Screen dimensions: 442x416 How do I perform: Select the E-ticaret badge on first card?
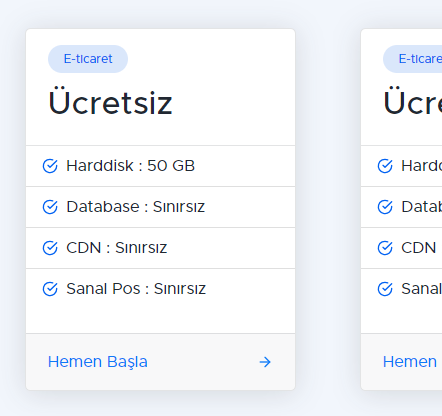[x=88, y=59]
